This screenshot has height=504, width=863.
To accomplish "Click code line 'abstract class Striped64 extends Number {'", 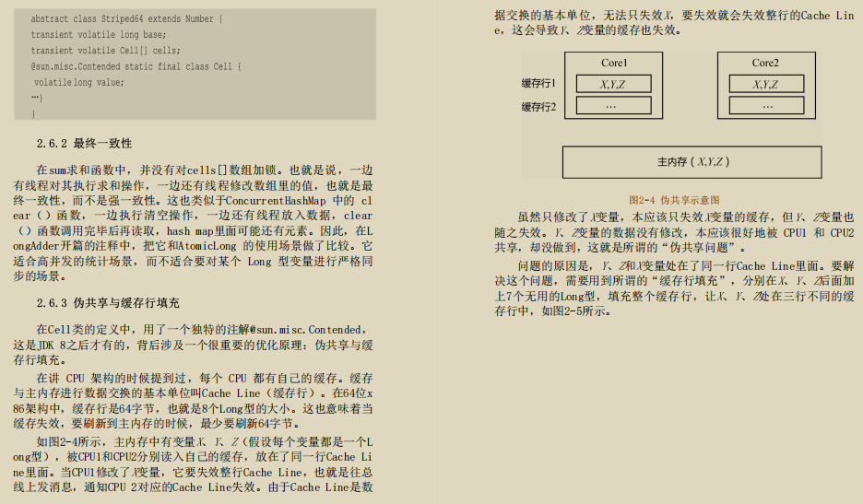I will 126,18.
